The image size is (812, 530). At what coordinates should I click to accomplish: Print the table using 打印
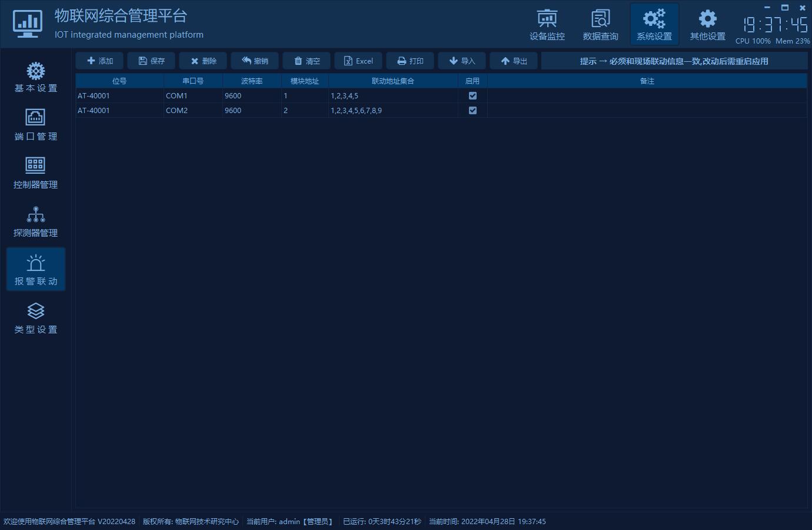pyautogui.click(x=410, y=61)
